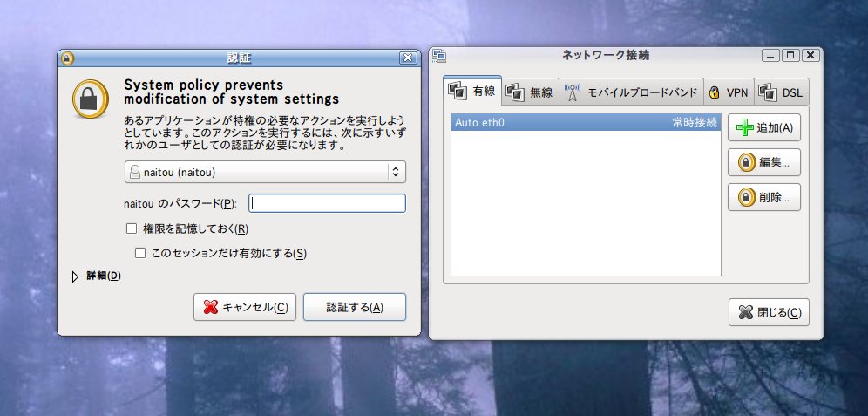Viewport: 868px width, 416px height.
Task: Click the large padlock icon in authentication dialog
Action: (x=91, y=99)
